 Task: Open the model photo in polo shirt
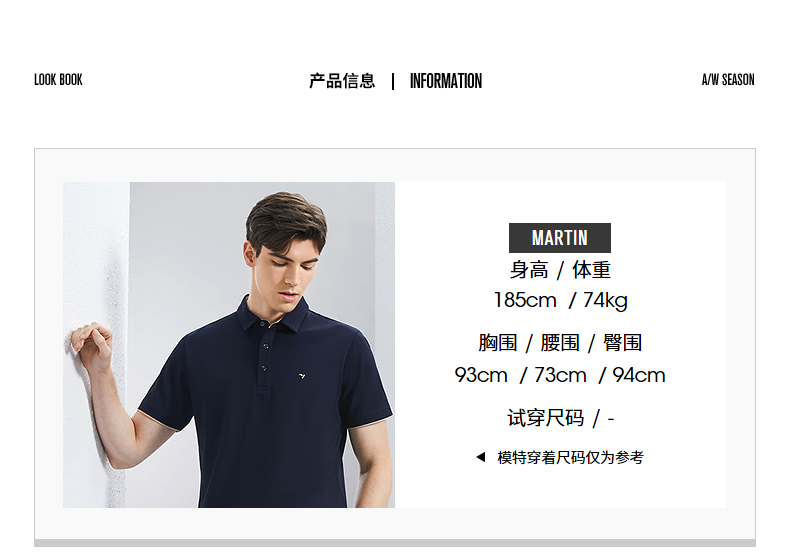229,344
